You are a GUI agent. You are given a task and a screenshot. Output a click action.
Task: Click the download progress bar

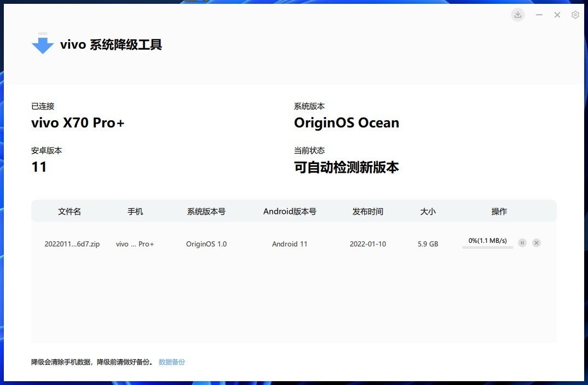pos(487,247)
